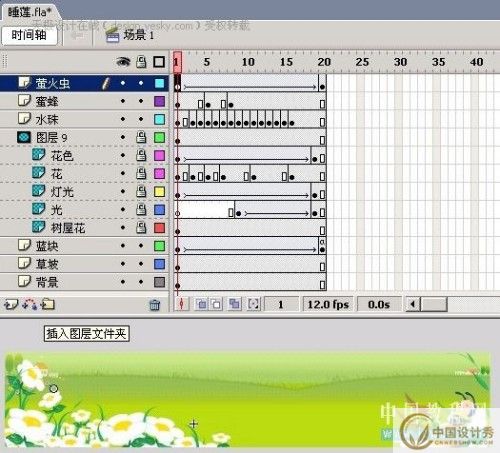
Task: Toggle visibility dot of 水珠 layer
Action: pyautogui.click(x=123, y=119)
